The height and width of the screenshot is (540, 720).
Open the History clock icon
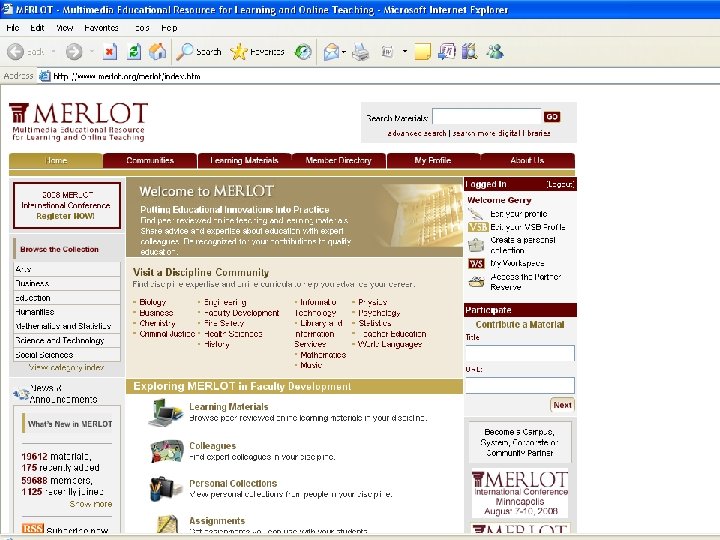tap(303, 52)
